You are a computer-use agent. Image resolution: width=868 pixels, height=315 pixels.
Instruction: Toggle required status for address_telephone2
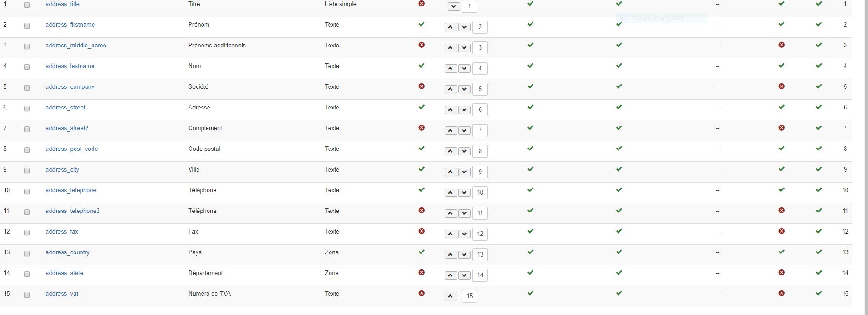pos(422,211)
